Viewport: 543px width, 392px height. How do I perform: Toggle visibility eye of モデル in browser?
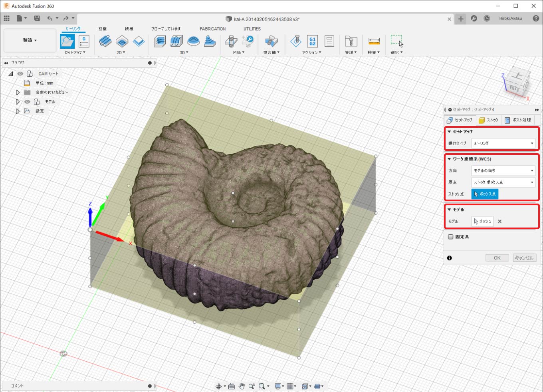coord(27,102)
